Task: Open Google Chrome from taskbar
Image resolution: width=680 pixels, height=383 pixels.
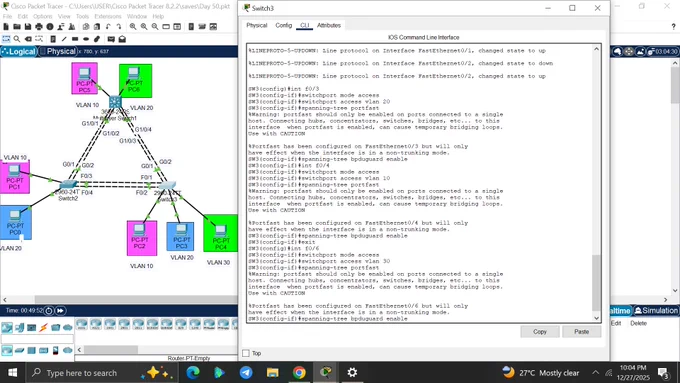Action: pyautogui.click(x=299, y=373)
